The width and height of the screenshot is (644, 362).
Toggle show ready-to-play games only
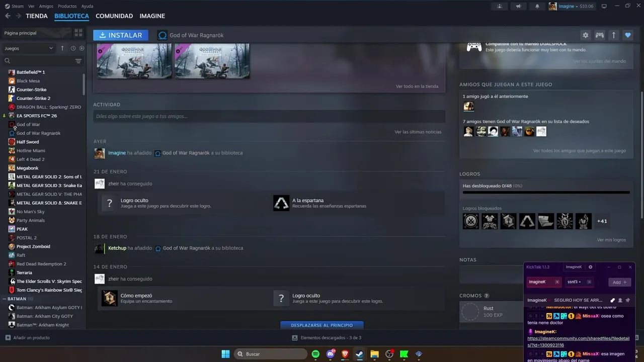click(82, 48)
